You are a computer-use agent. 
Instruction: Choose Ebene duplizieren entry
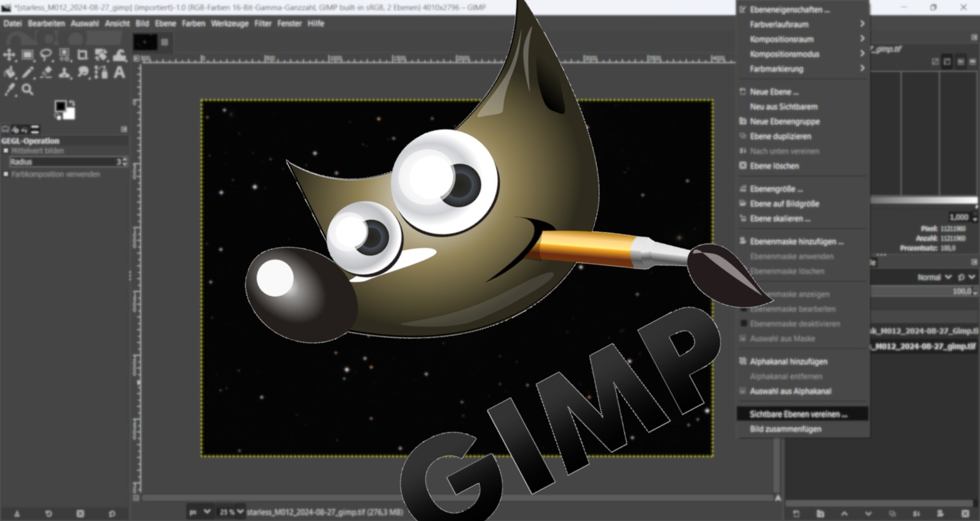tap(803, 136)
